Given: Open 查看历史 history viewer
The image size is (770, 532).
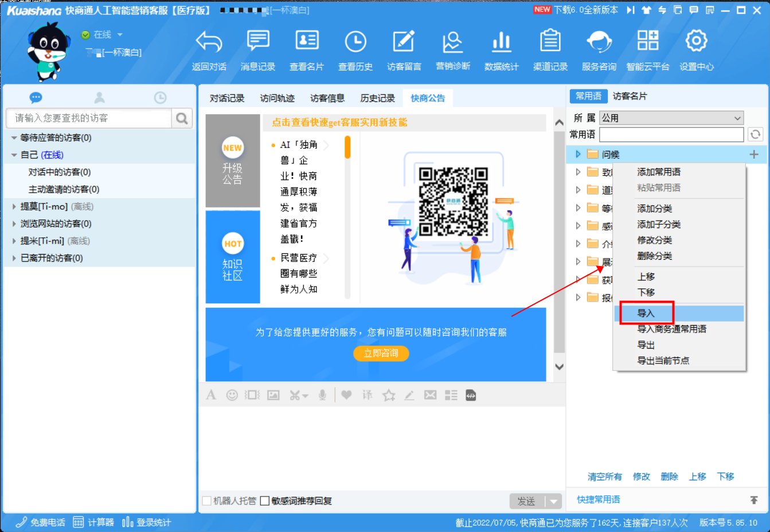Looking at the screenshot, I should [355, 51].
